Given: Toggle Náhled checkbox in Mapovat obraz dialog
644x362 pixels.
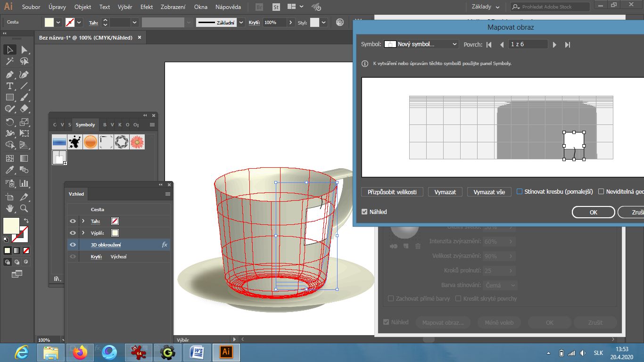Looking at the screenshot, I should coord(364,212).
